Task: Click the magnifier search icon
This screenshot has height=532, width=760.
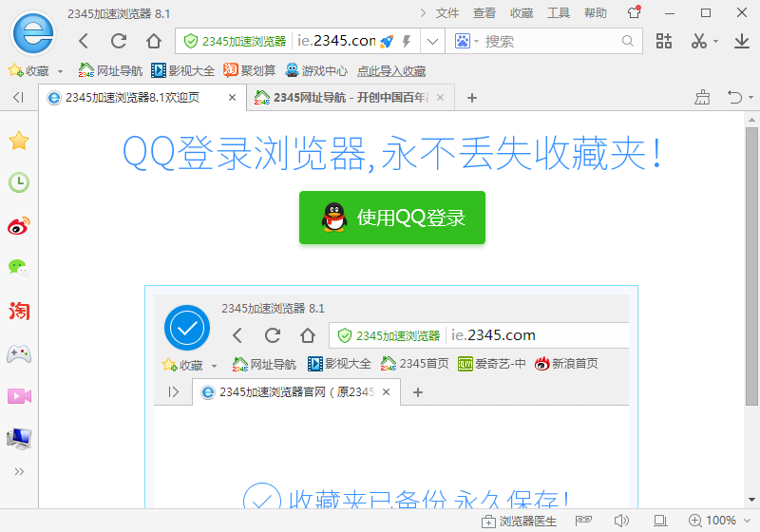Action: 628,41
